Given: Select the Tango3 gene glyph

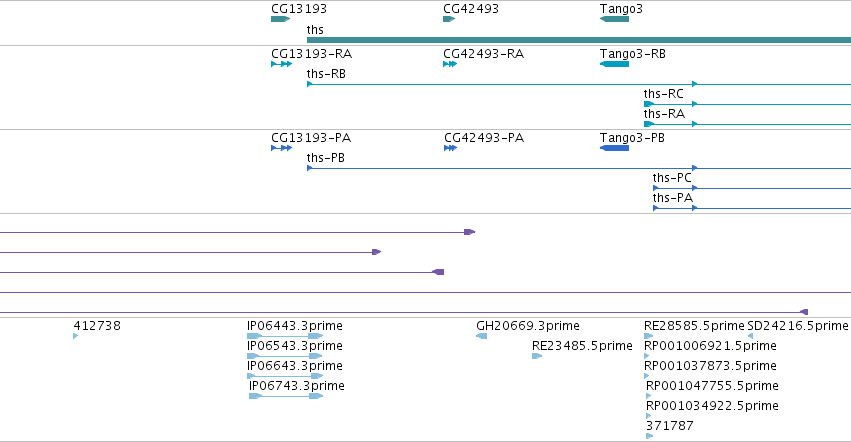Looking at the screenshot, I should click(614, 19).
